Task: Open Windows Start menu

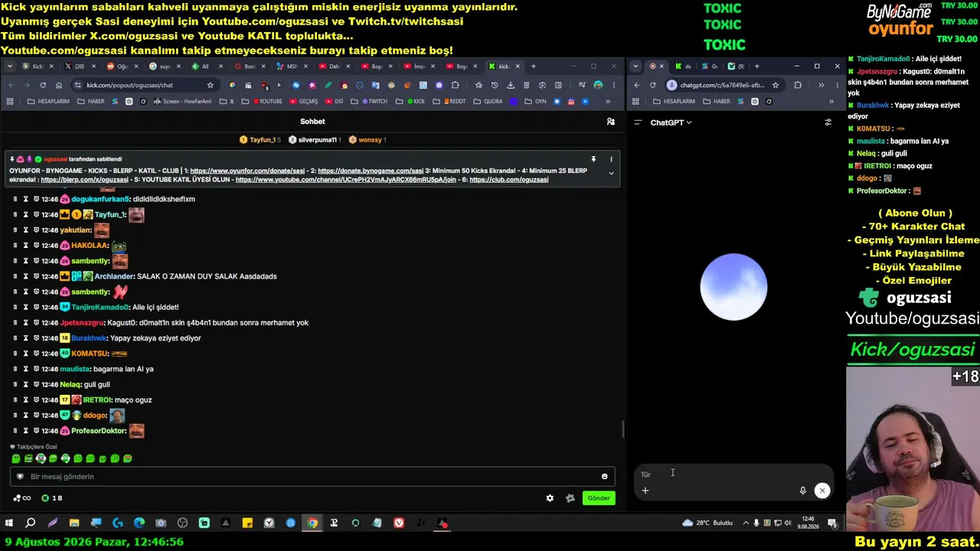Action: tap(9, 523)
